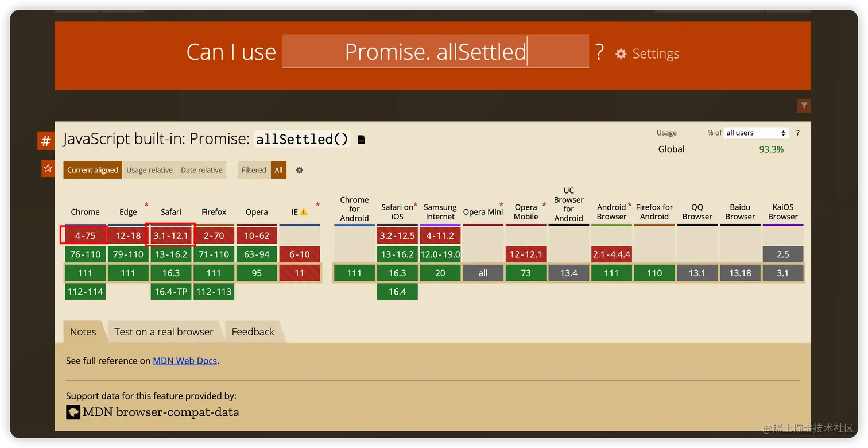Click Opera Mobile 12-12.1 cell
868x448 pixels.
(x=526, y=254)
